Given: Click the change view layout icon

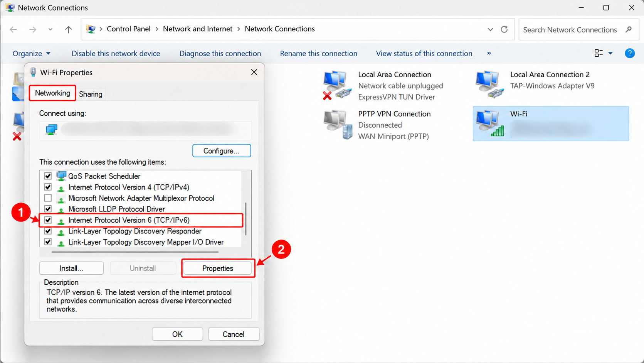Looking at the screenshot, I should coord(599,53).
